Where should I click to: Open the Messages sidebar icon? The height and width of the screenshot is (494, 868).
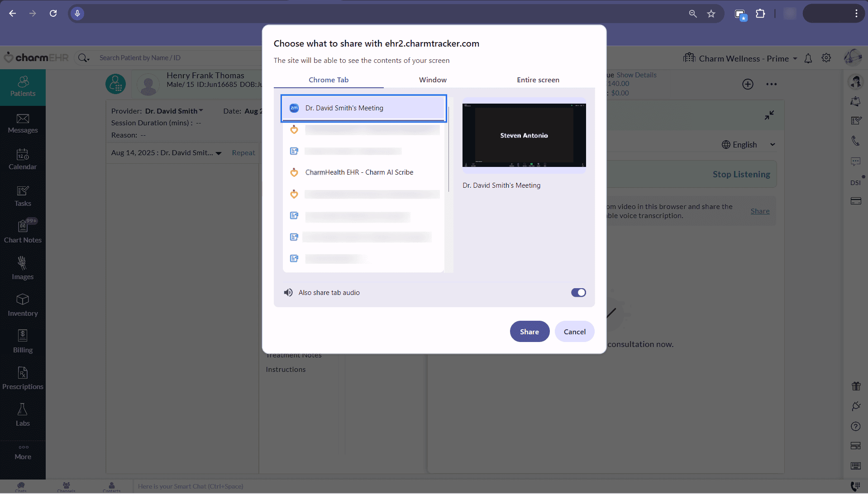pos(23,123)
